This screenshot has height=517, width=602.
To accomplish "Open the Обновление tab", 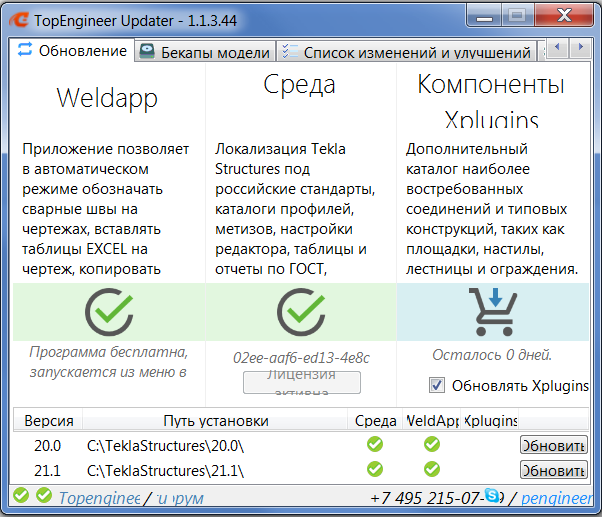I will [72, 50].
